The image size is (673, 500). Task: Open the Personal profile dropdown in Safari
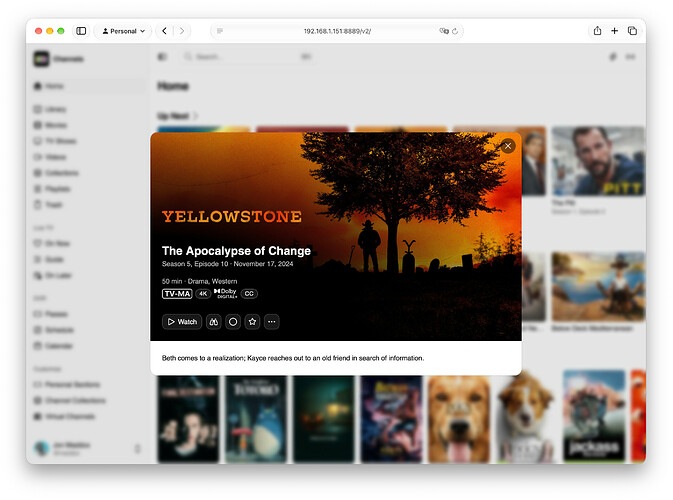(123, 31)
